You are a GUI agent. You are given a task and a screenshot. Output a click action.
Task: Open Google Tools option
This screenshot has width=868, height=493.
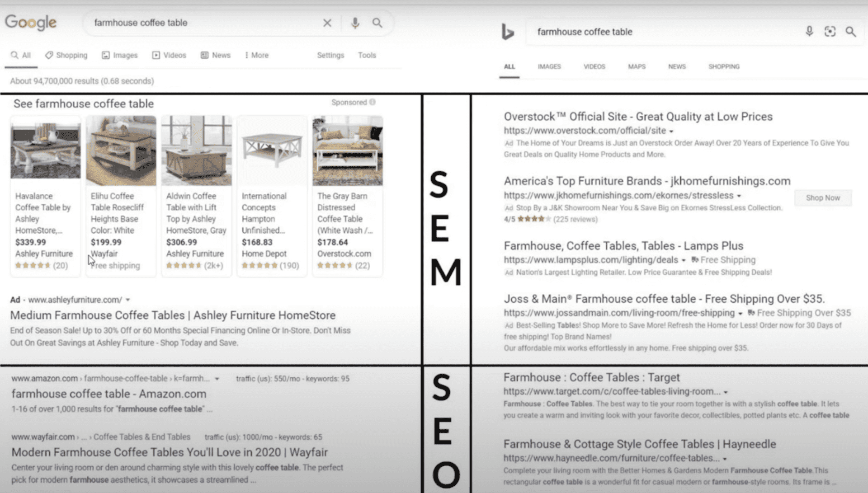tap(367, 55)
